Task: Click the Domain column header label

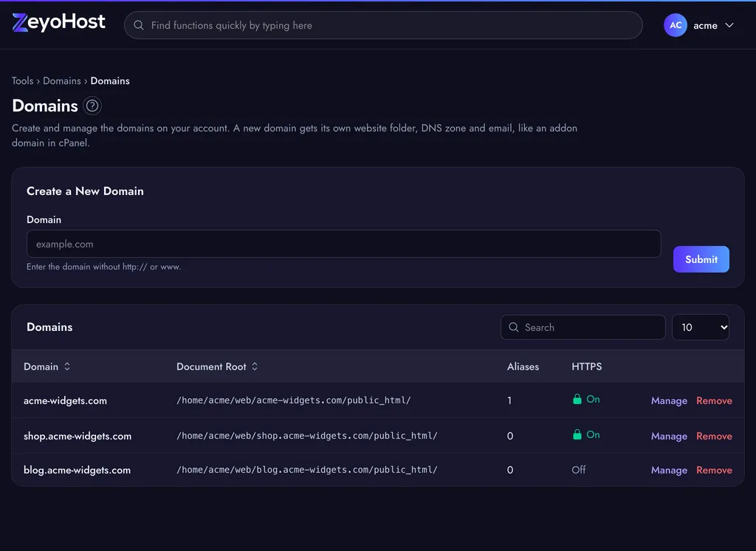Action: point(41,366)
